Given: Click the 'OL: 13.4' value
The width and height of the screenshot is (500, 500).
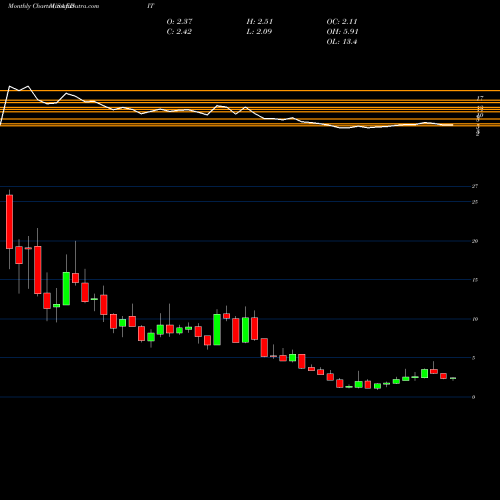Looking at the screenshot, I should pyautogui.click(x=342, y=42).
